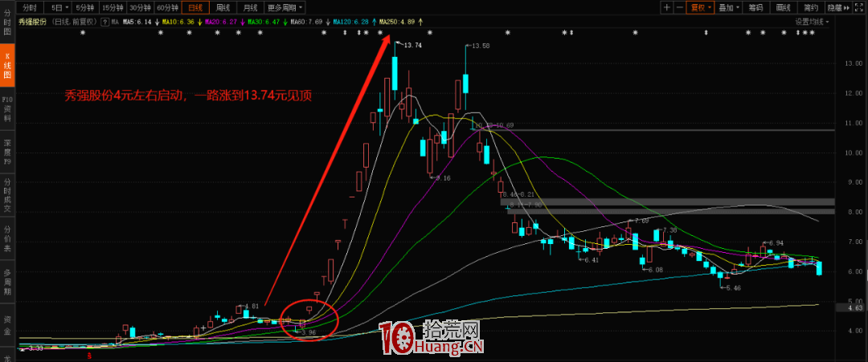The image size is (868, 362).
Task: Select the 日线 daily chart tab
Action: tap(194, 8)
